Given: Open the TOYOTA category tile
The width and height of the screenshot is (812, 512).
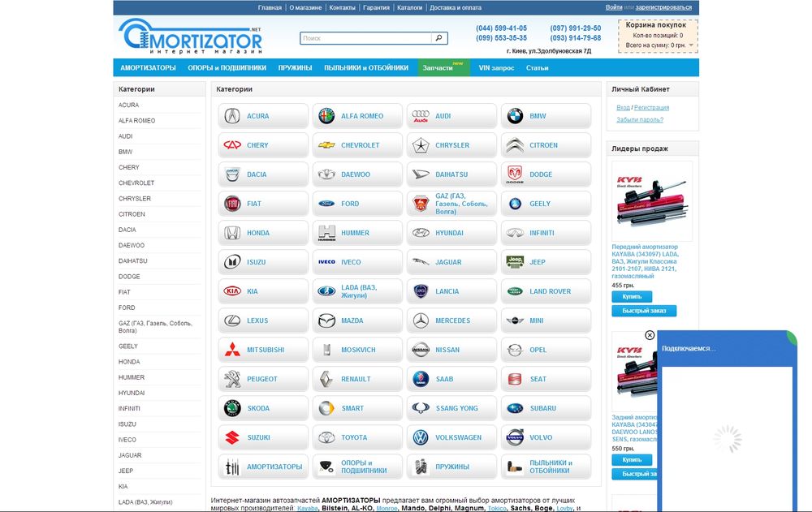Looking at the screenshot, I should [357, 437].
